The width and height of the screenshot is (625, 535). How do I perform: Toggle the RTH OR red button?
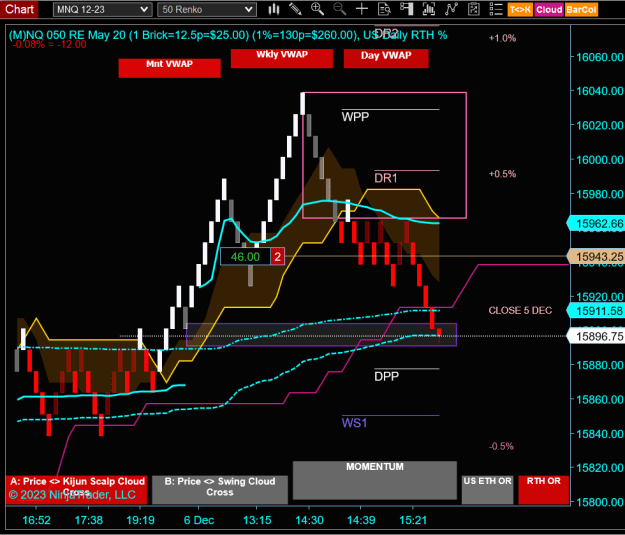(x=544, y=490)
